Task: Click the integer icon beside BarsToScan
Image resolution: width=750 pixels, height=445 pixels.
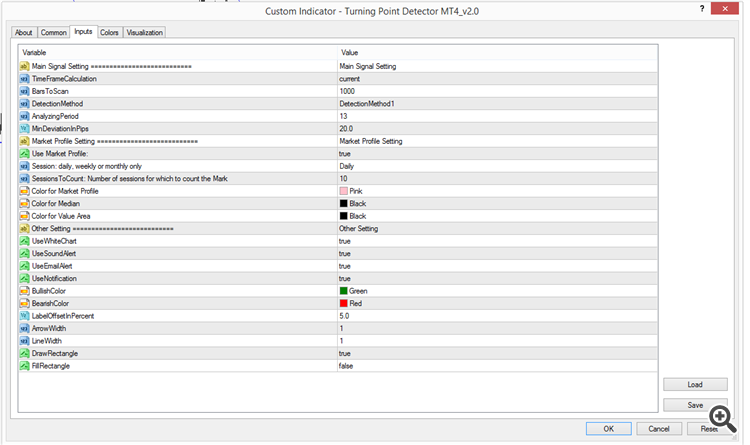Action: click(x=24, y=91)
